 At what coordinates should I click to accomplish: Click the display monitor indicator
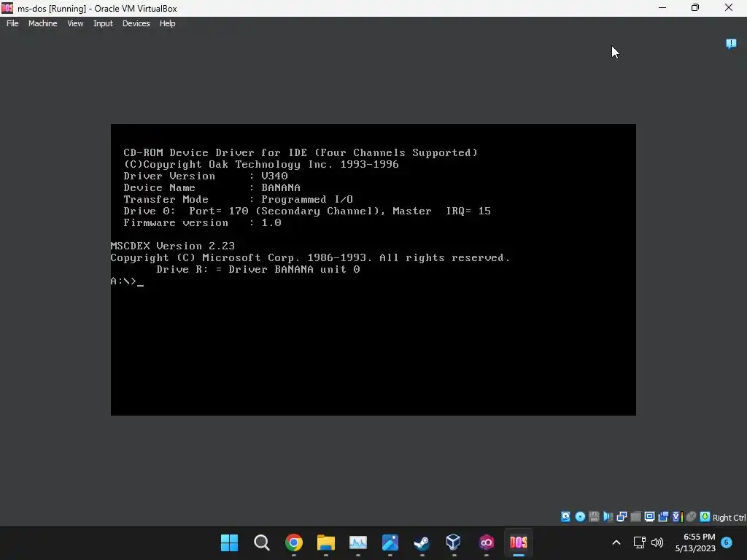click(649, 517)
